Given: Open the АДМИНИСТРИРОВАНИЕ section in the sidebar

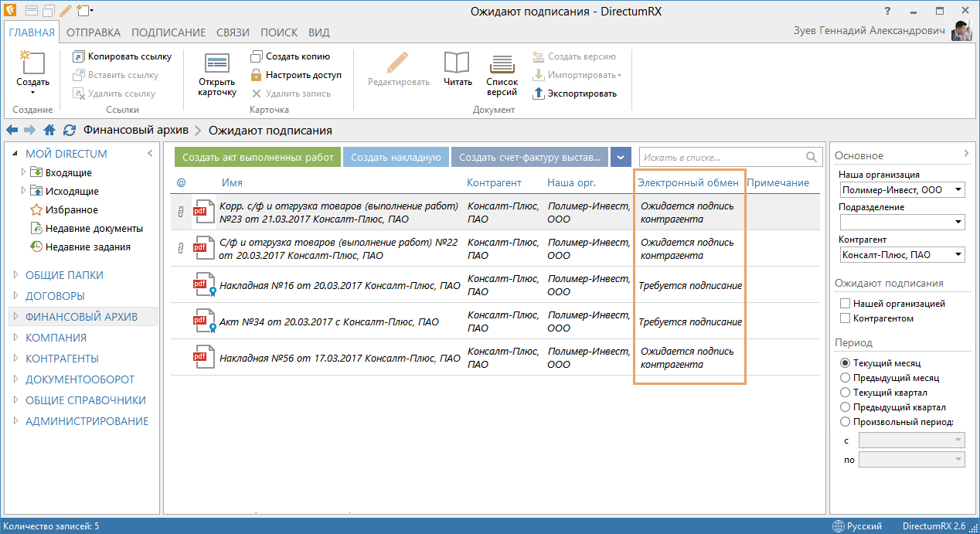Looking at the screenshot, I should tap(87, 421).
